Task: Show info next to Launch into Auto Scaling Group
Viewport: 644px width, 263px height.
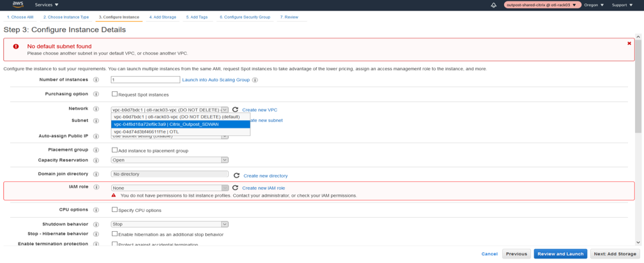Action: click(255, 80)
